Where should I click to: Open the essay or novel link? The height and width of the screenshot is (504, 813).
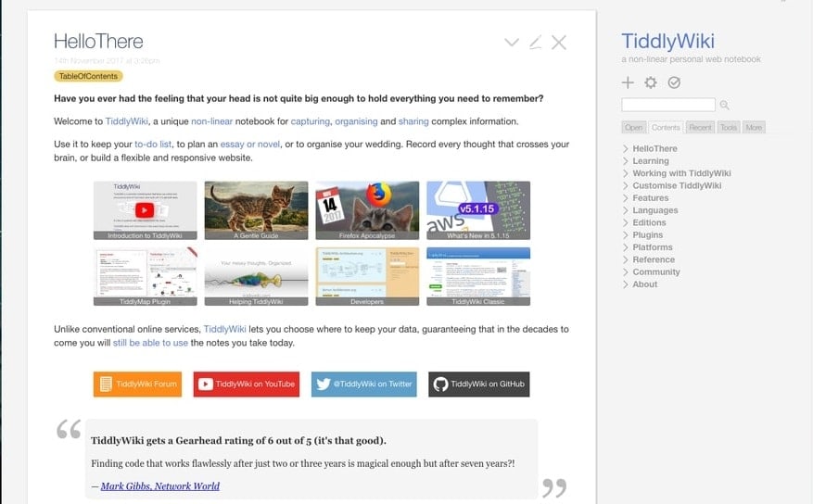pos(250,144)
